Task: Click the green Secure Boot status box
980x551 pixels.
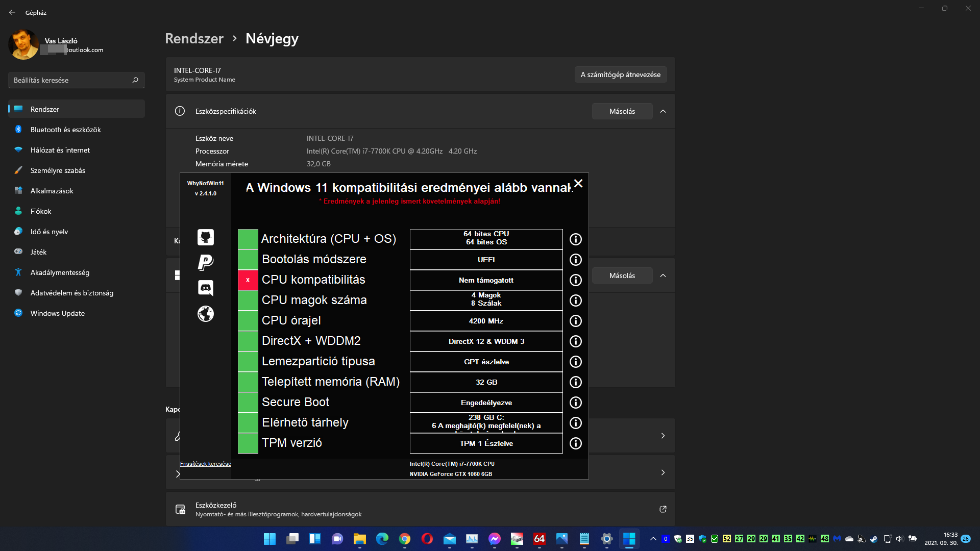Action: [x=248, y=403]
